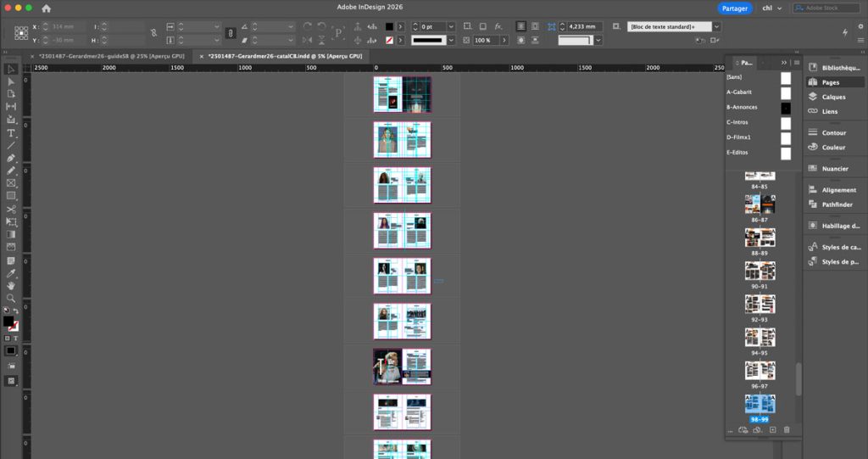Open Alignement panel button
Screen dimensions: 868x459
pos(834,189)
